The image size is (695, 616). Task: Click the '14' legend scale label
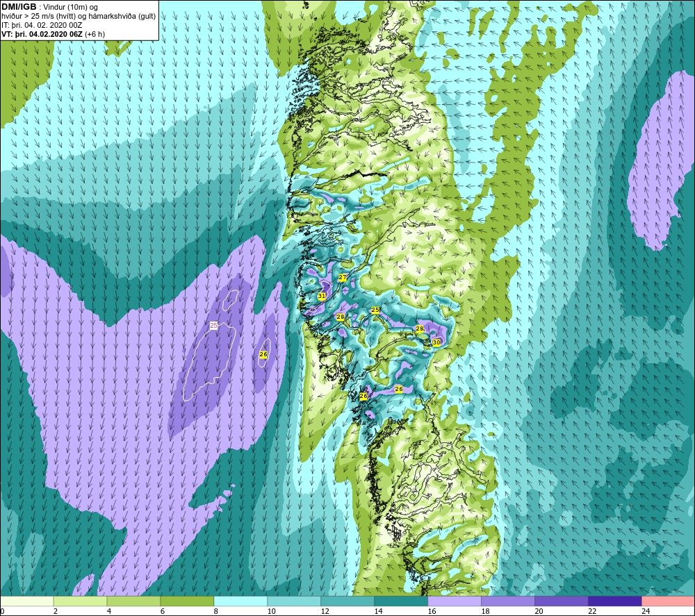[378, 611]
